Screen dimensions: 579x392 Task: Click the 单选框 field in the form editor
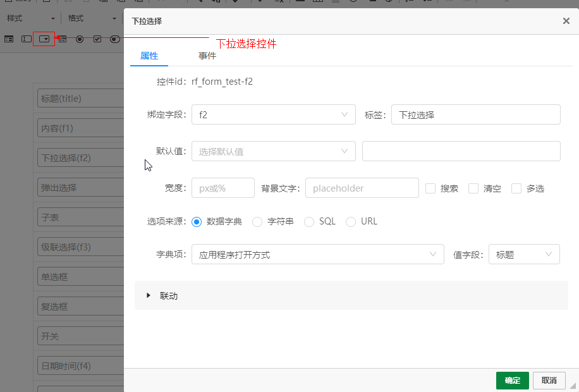[x=80, y=277]
